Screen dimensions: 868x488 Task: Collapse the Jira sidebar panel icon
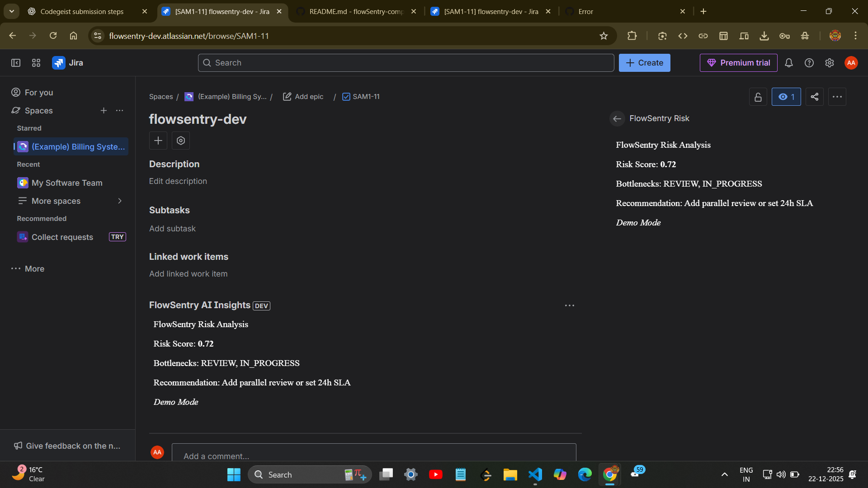[16, 63]
